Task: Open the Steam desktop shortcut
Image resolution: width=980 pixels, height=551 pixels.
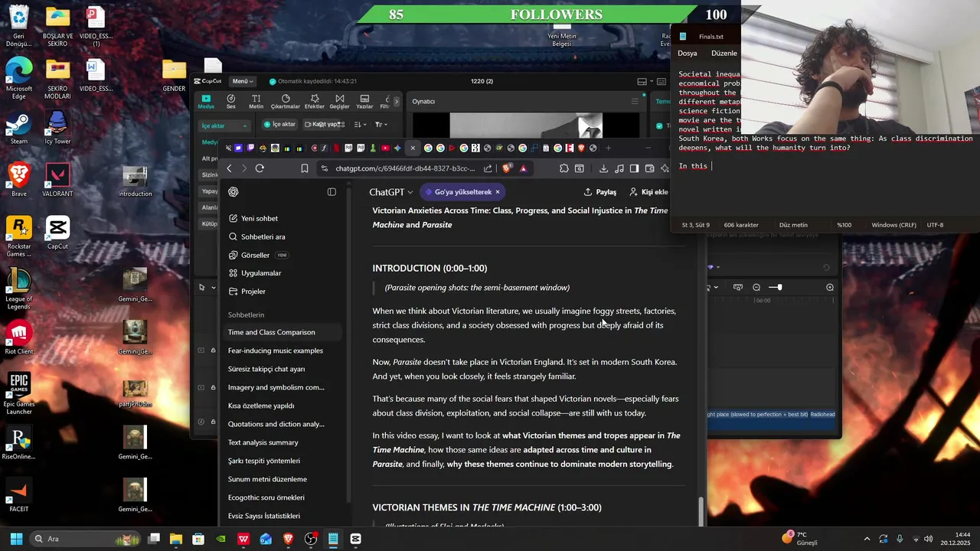Action: pyautogui.click(x=19, y=129)
